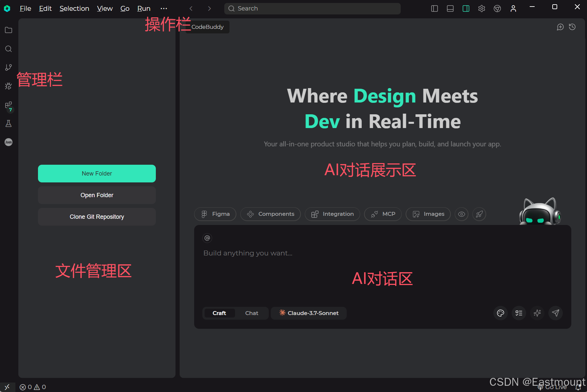Open the palette icon in chat input
Image resolution: width=587 pixels, height=392 pixels.
point(500,313)
